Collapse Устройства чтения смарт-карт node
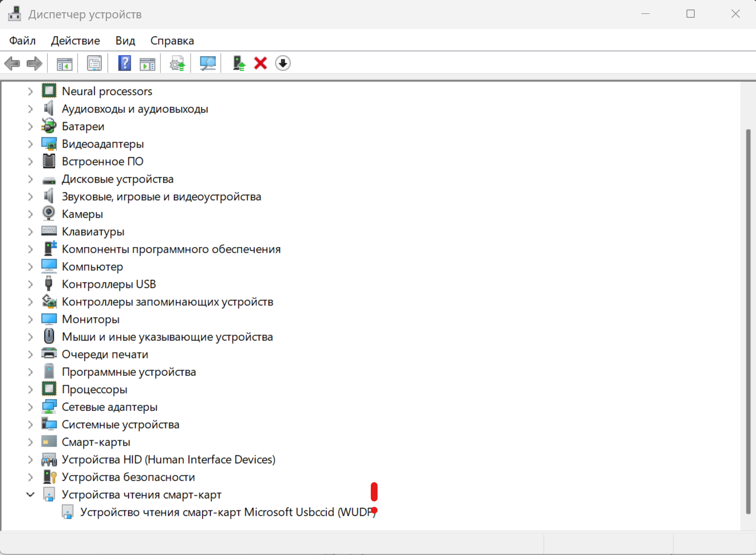The width and height of the screenshot is (756, 555). pos(31,495)
